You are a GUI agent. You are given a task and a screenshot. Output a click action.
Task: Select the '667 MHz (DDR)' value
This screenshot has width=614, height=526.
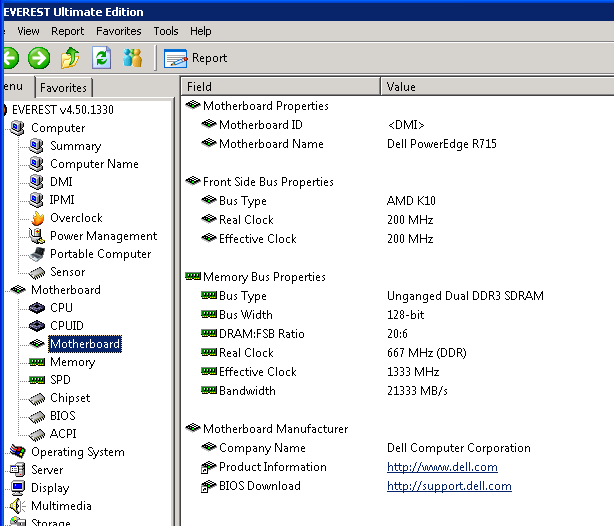(427, 353)
